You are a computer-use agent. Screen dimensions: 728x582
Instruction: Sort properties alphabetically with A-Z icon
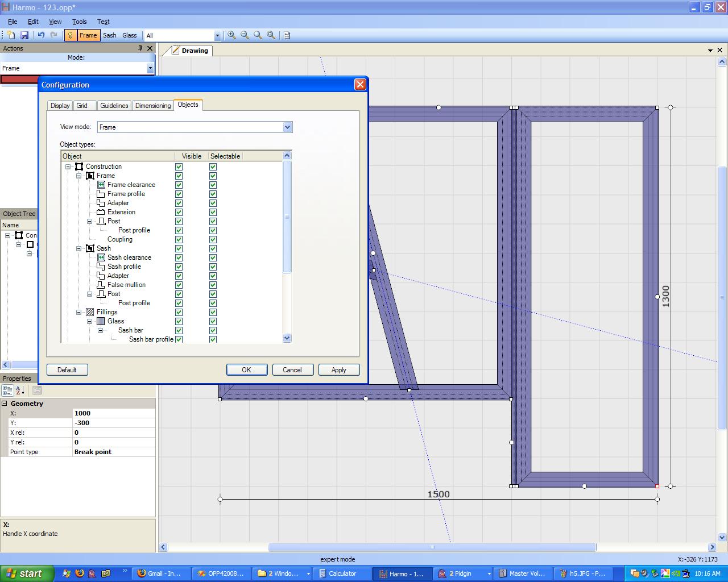tap(20, 390)
